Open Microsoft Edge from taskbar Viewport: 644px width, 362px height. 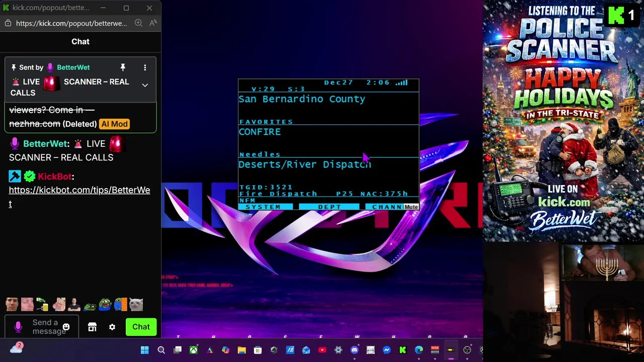pos(419,350)
